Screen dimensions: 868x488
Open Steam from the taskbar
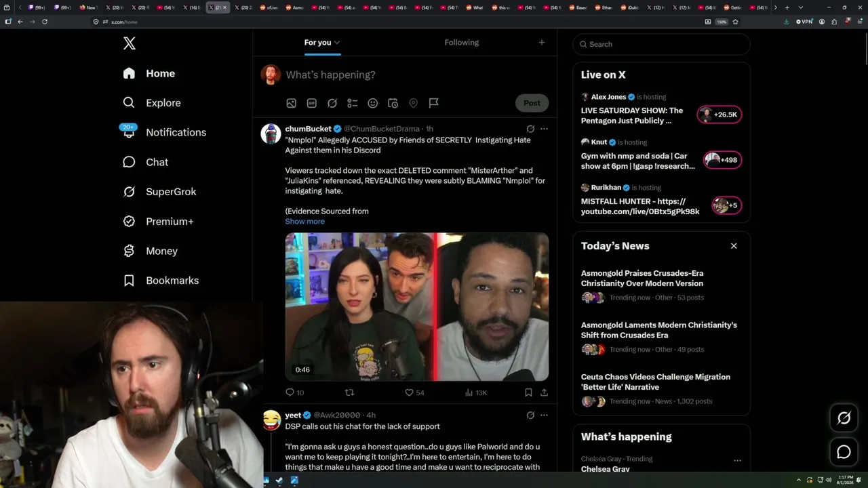[279, 481]
